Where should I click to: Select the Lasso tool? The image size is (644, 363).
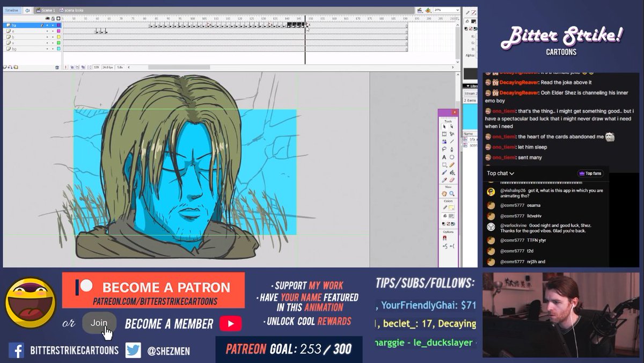[x=444, y=148]
